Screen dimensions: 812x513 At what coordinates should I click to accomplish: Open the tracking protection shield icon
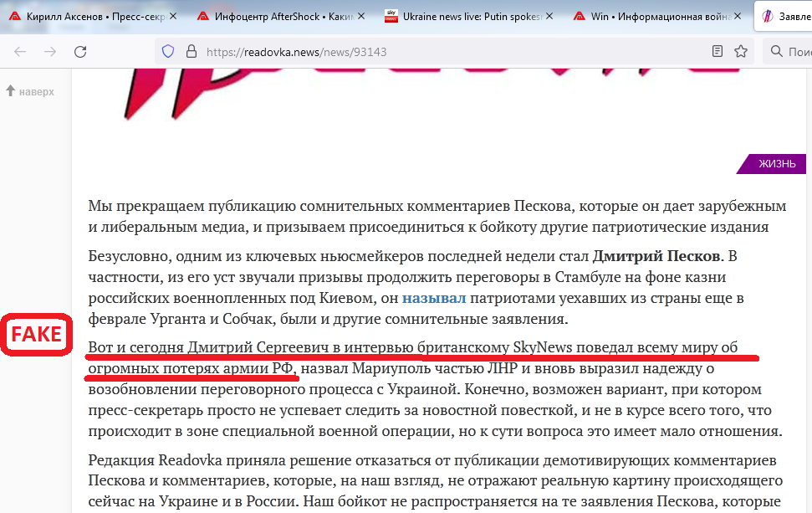click(167, 52)
